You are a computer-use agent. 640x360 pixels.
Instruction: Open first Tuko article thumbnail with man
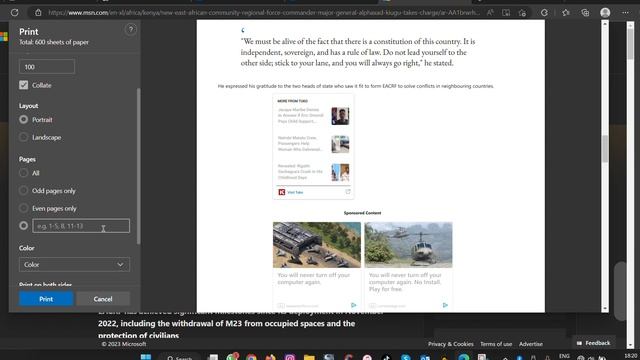coord(340,116)
